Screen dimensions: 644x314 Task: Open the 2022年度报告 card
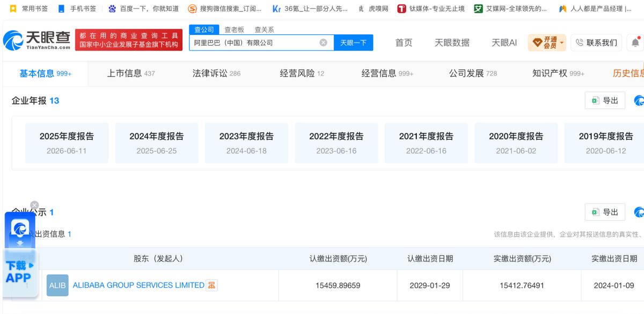336,143
